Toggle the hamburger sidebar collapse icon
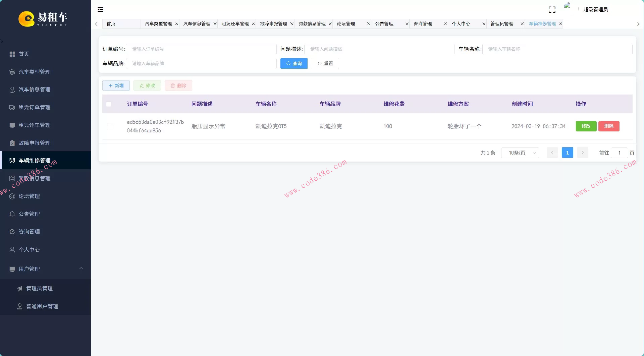This screenshot has height=356, width=644. (x=100, y=9)
